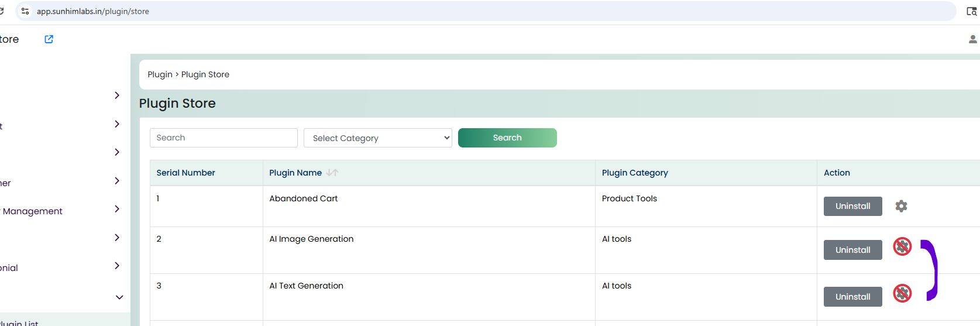
Task: Sort table by Plugin Name arrows
Action: (x=332, y=173)
